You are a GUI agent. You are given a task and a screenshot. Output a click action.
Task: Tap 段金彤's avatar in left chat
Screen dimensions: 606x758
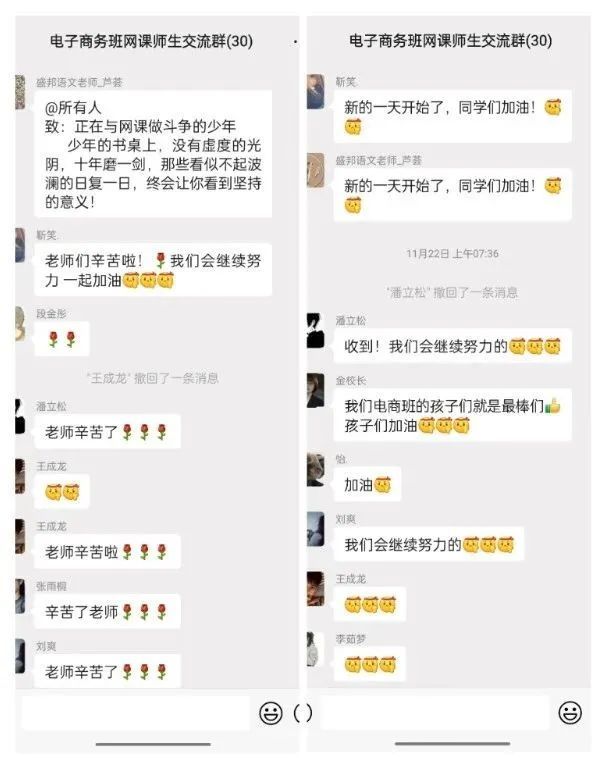pyautogui.click(x=20, y=324)
